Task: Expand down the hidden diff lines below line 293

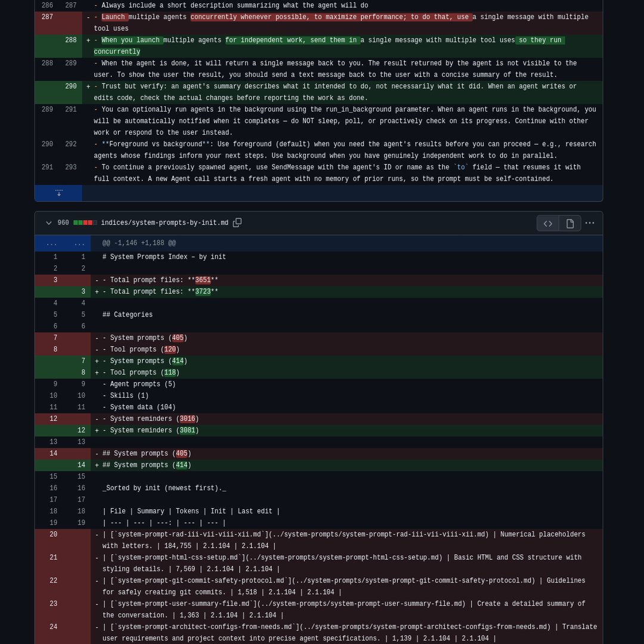Action: pyautogui.click(x=58, y=193)
